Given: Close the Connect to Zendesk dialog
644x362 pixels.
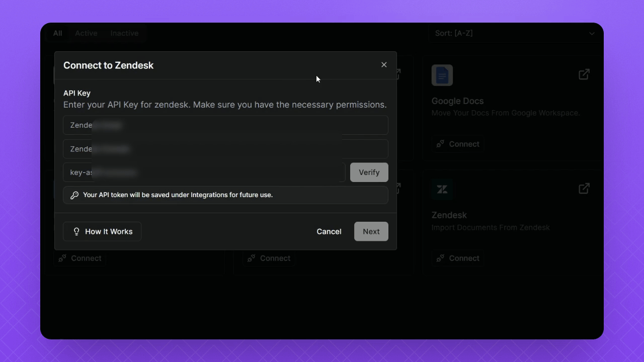Looking at the screenshot, I should click(384, 65).
